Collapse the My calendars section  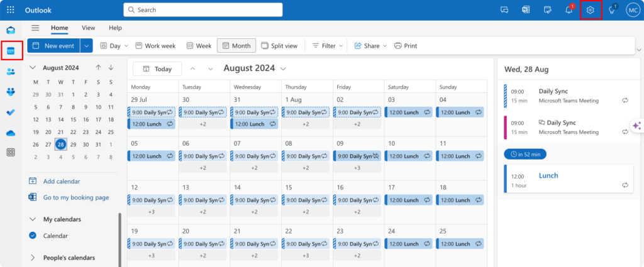pyautogui.click(x=33, y=219)
